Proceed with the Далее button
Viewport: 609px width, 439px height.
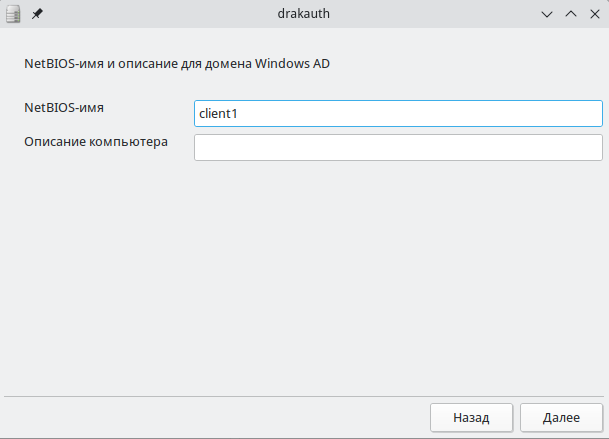(x=561, y=417)
